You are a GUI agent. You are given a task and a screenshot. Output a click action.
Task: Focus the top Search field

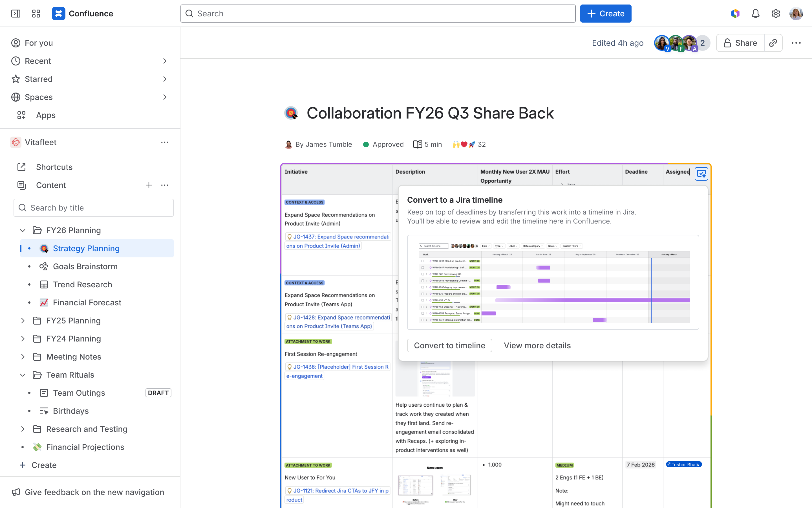coord(378,14)
